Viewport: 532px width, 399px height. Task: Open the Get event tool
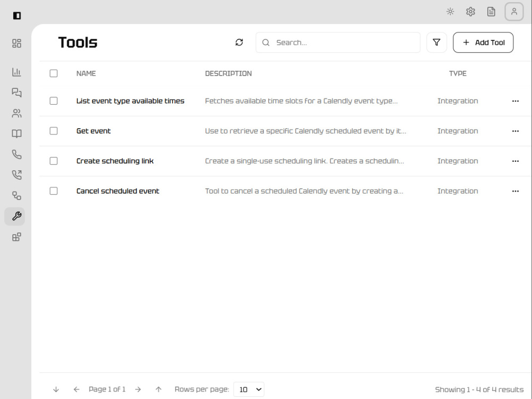click(x=93, y=131)
